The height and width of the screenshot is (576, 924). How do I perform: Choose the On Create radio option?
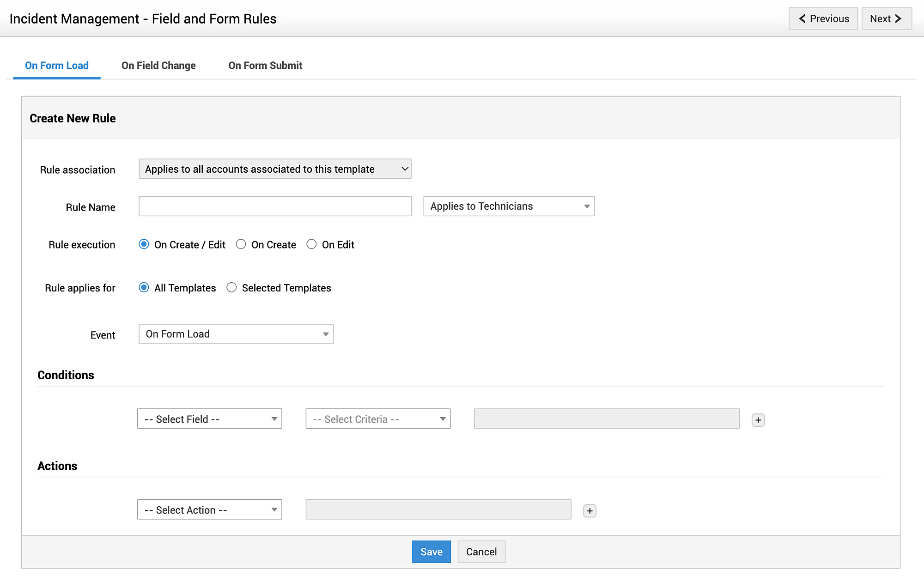[241, 244]
